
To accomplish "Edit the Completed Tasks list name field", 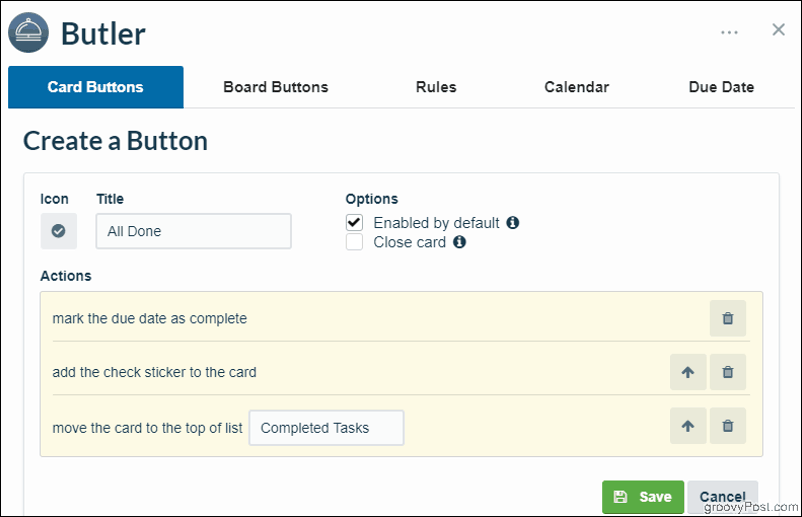I will coord(326,428).
